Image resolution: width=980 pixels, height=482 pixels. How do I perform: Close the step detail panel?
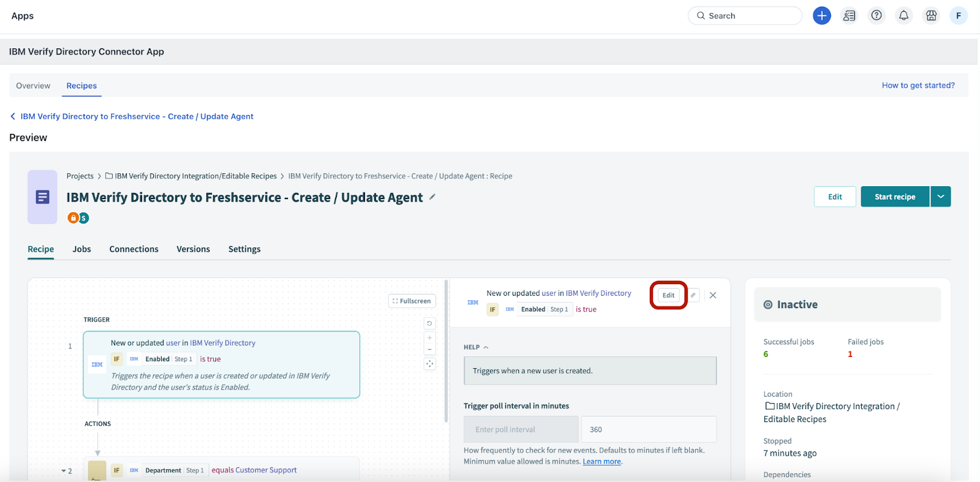(713, 295)
